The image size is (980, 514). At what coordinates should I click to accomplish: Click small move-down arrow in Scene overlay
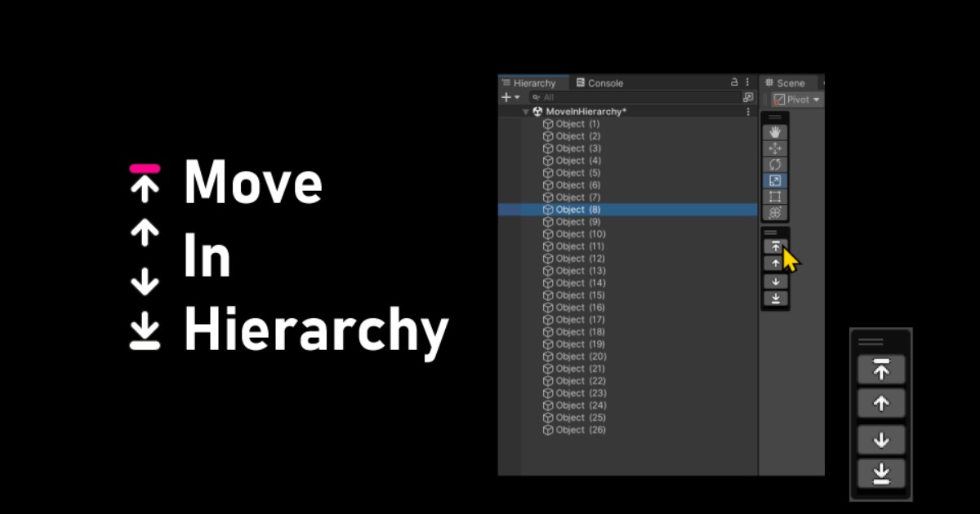pos(775,281)
